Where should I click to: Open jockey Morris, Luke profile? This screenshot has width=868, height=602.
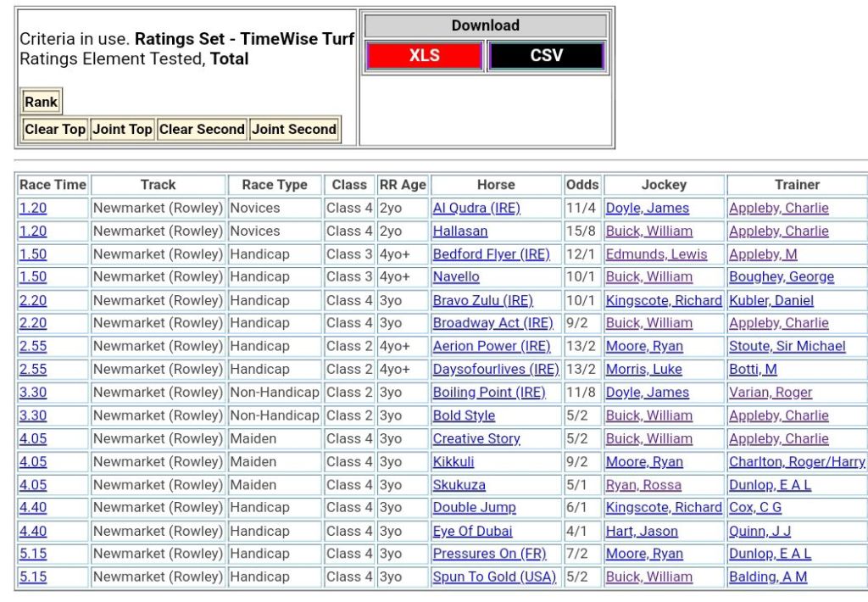point(643,370)
